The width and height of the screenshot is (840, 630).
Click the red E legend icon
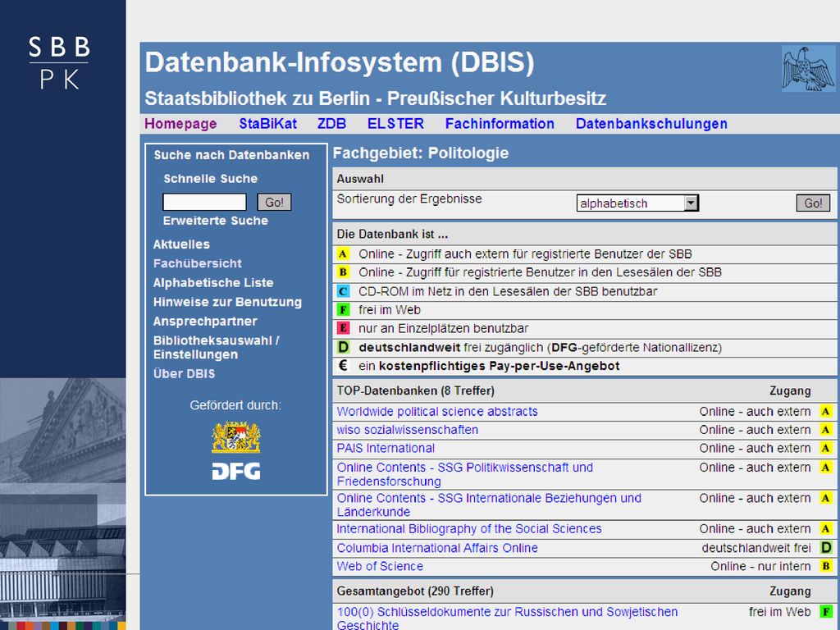(x=343, y=328)
